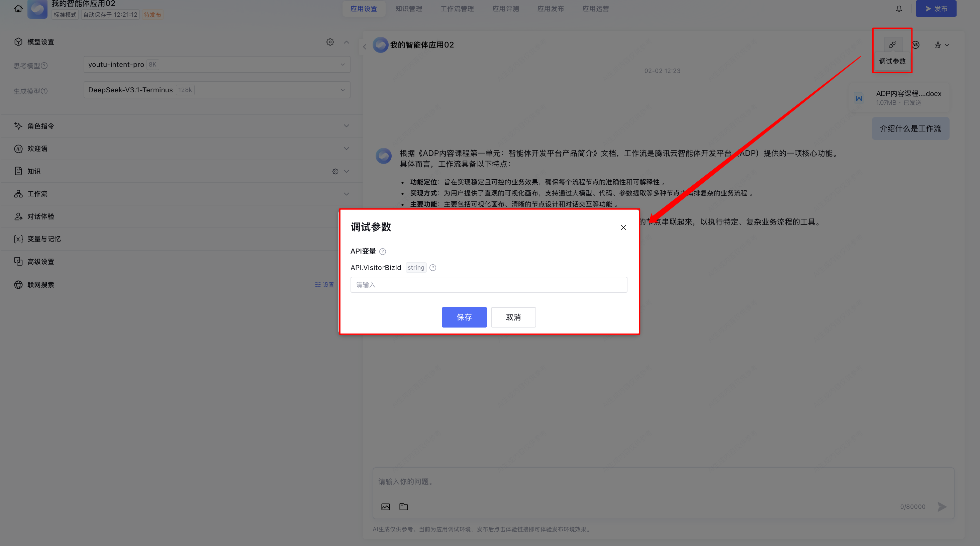Click the VS compare icon in chat header
The image size is (980, 546).
(915, 45)
